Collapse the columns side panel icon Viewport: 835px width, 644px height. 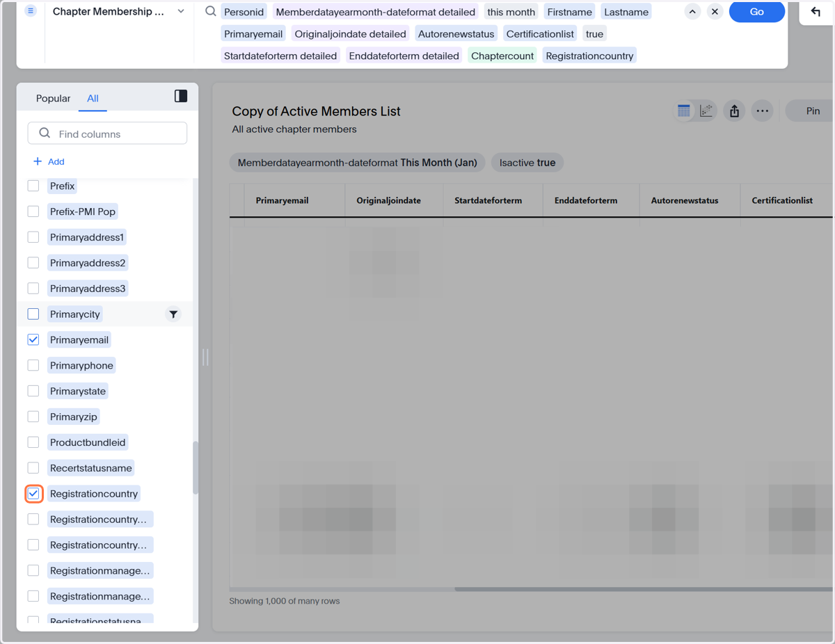pyautogui.click(x=181, y=96)
